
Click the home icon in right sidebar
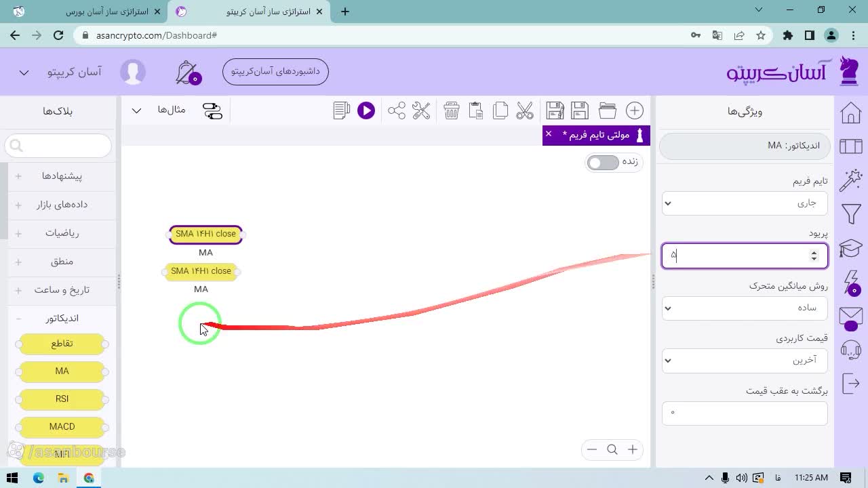point(851,113)
